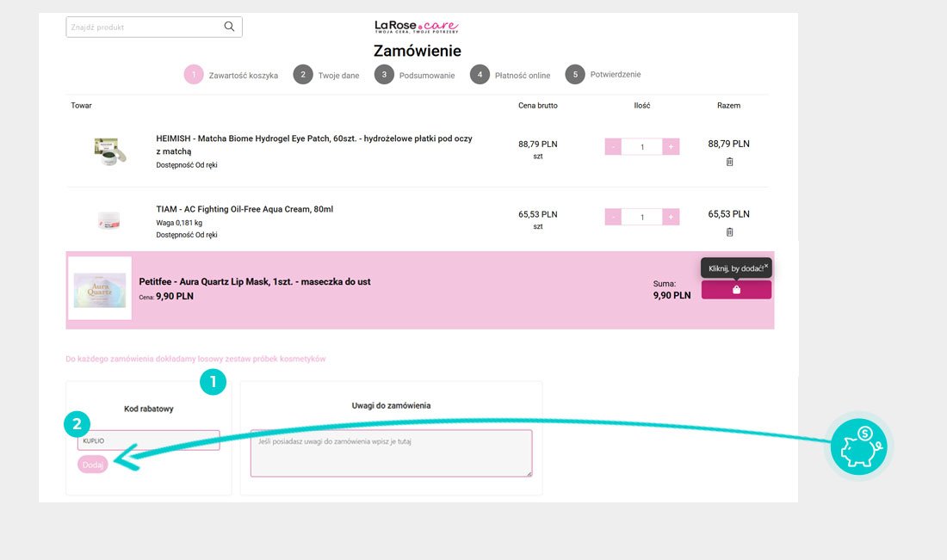Open the HEIMISH eye patch product thumbnail
The image size is (947, 560).
pyautogui.click(x=110, y=151)
